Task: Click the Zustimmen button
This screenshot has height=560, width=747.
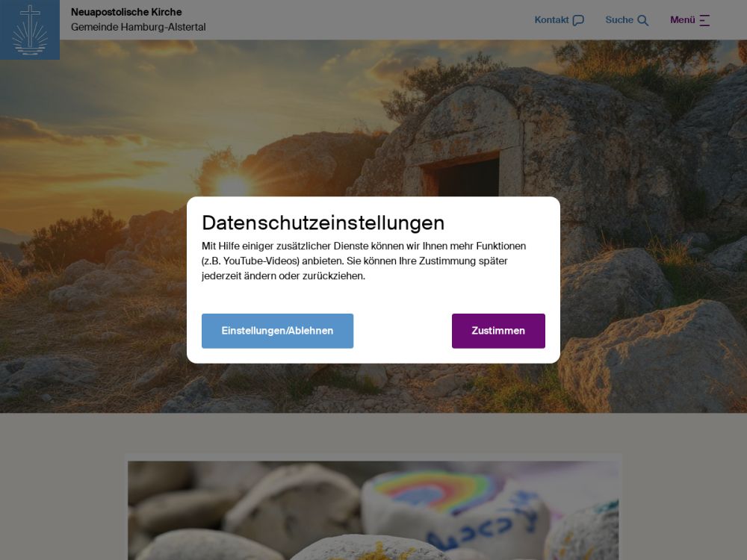Action: click(x=498, y=331)
